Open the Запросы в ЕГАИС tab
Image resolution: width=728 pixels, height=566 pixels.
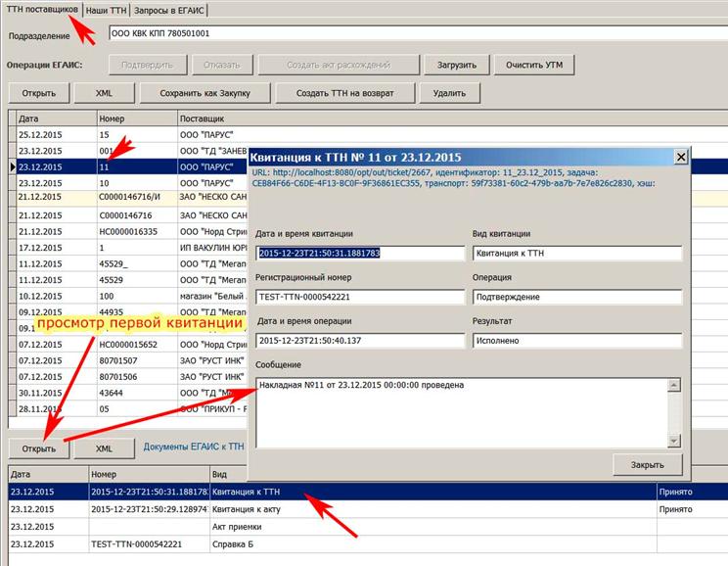(x=169, y=10)
